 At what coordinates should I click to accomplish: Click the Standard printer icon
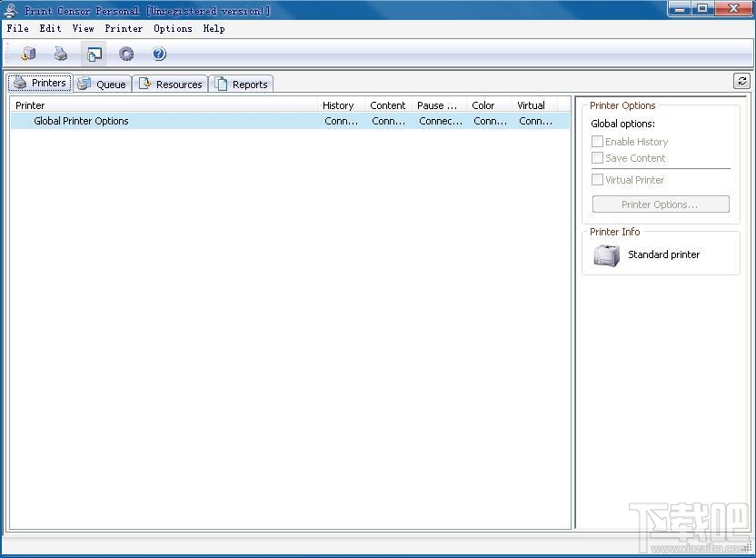coord(606,255)
